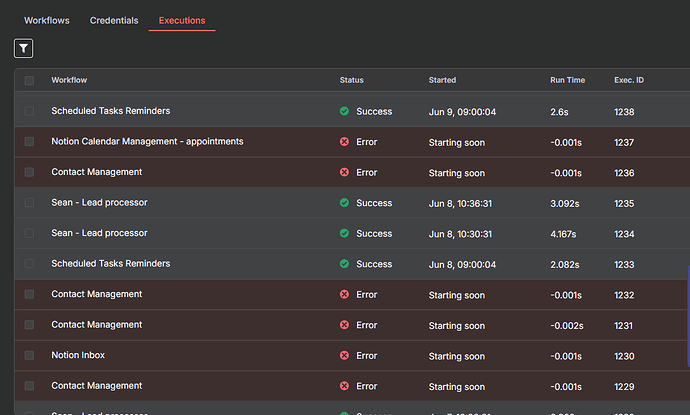Click the success icon for execution 1238

(345, 111)
